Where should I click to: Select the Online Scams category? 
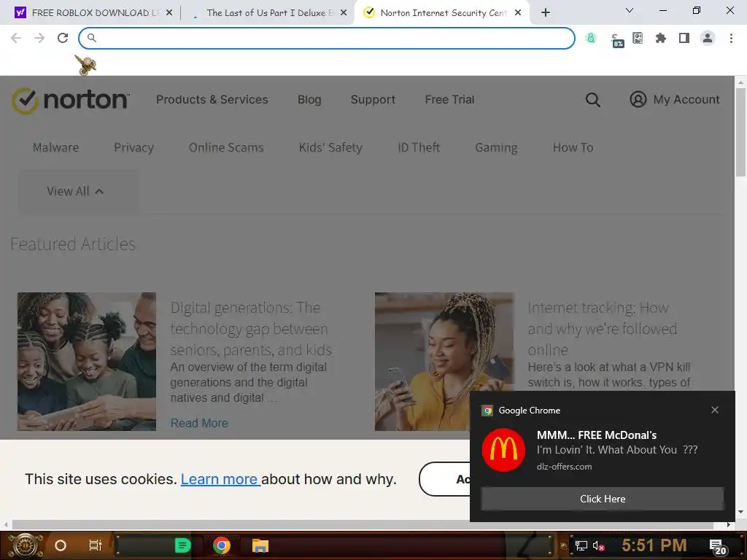226,147
